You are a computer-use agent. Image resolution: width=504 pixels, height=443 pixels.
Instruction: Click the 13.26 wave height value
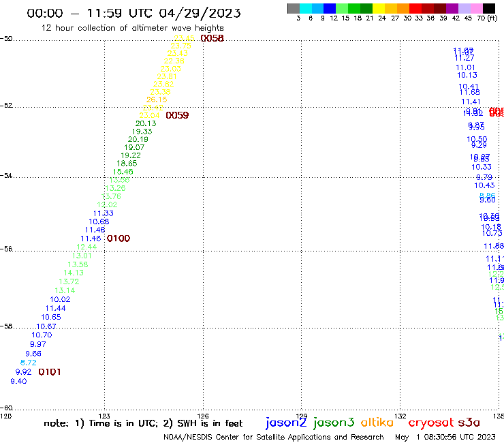click(115, 188)
